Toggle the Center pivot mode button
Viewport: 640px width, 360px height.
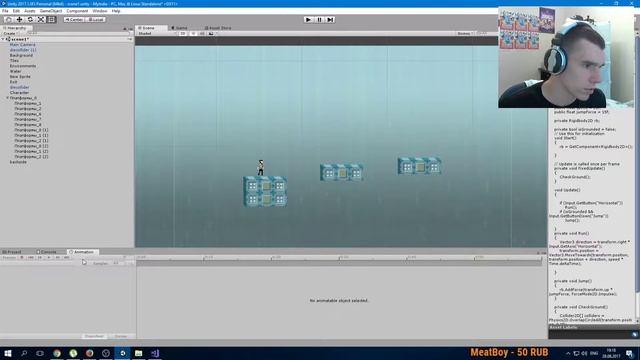pyautogui.click(x=74, y=20)
